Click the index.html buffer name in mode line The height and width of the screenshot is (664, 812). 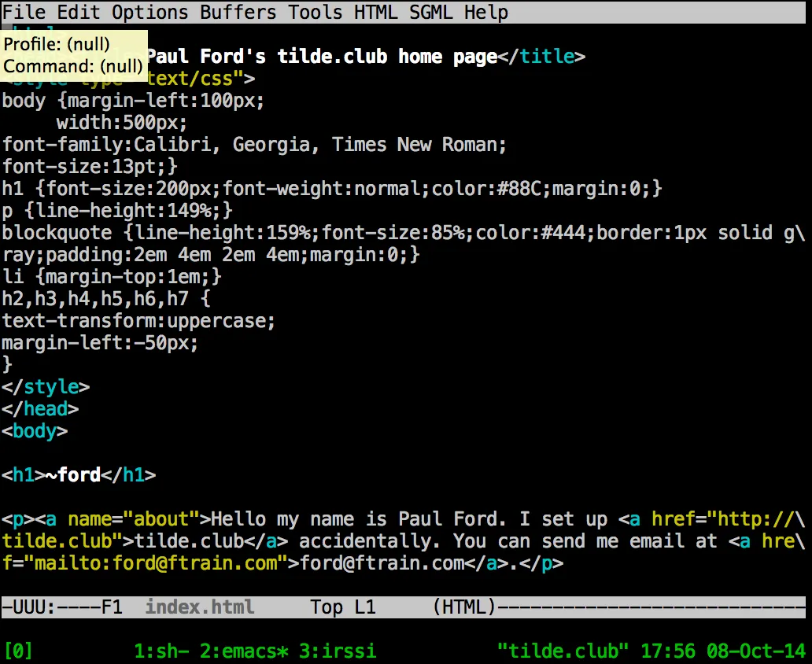pyautogui.click(x=199, y=607)
